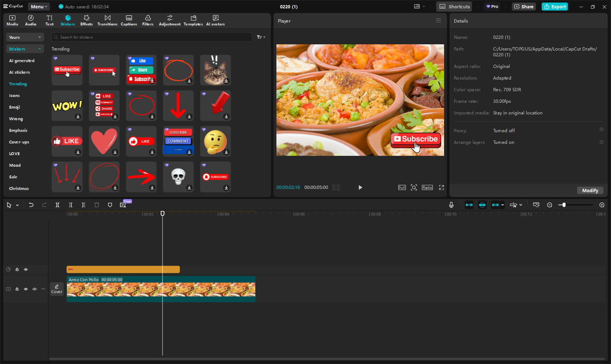This screenshot has height=364, width=611.
Task: Open the Templates panel icon
Action: click(x=193, y=20)
